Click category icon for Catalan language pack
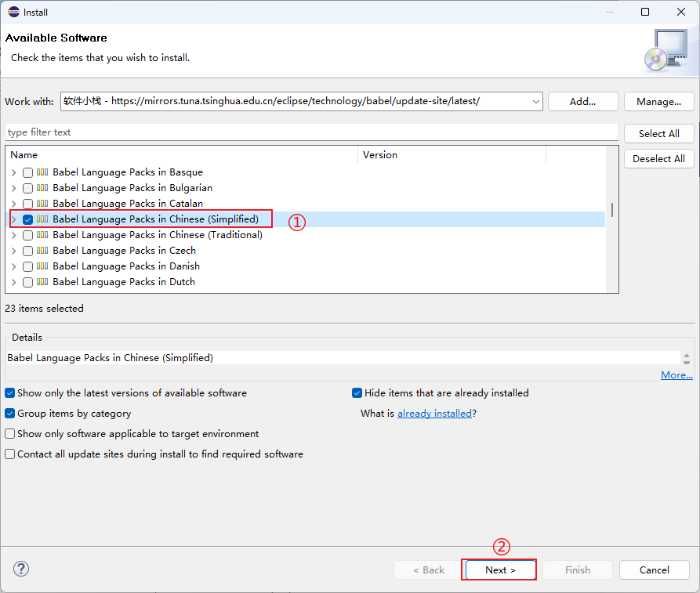 42,203
